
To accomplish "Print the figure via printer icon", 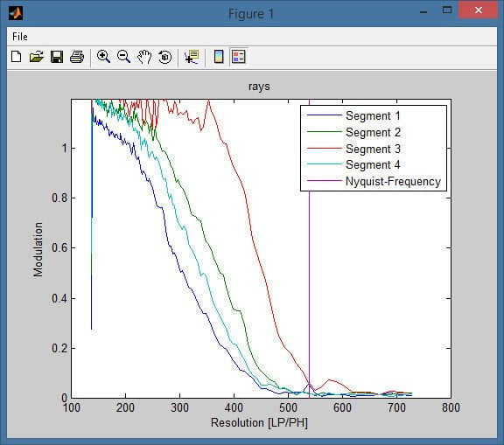I will tap(77, 57).
